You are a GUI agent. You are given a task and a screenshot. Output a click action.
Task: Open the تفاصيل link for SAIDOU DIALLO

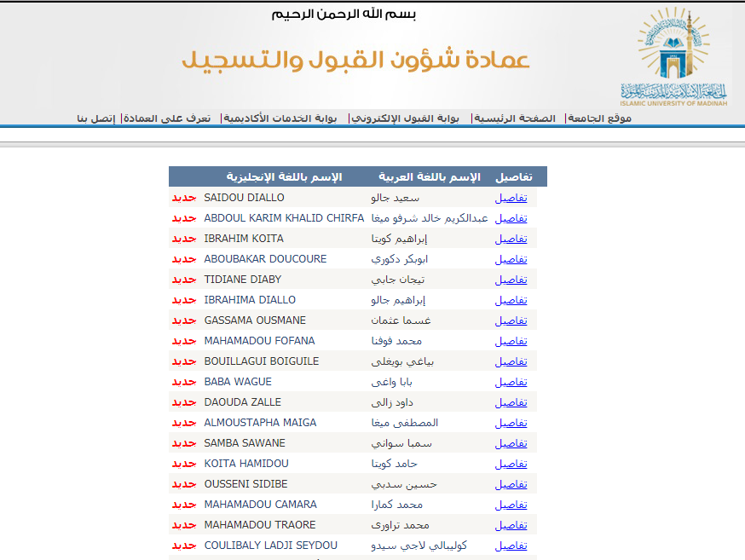click(x=511, y=198)
